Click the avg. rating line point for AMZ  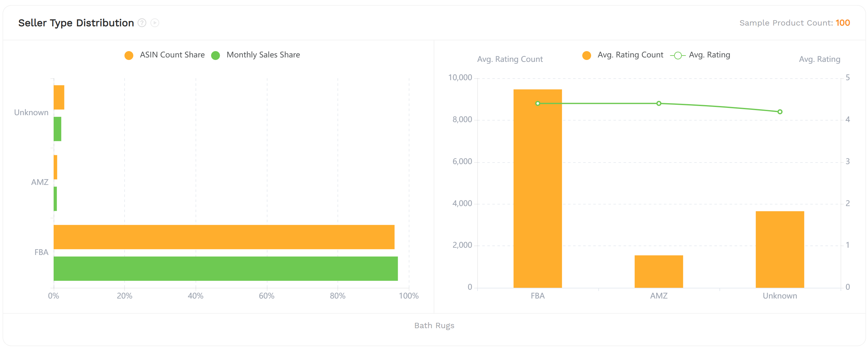click(x=659, y=104)
